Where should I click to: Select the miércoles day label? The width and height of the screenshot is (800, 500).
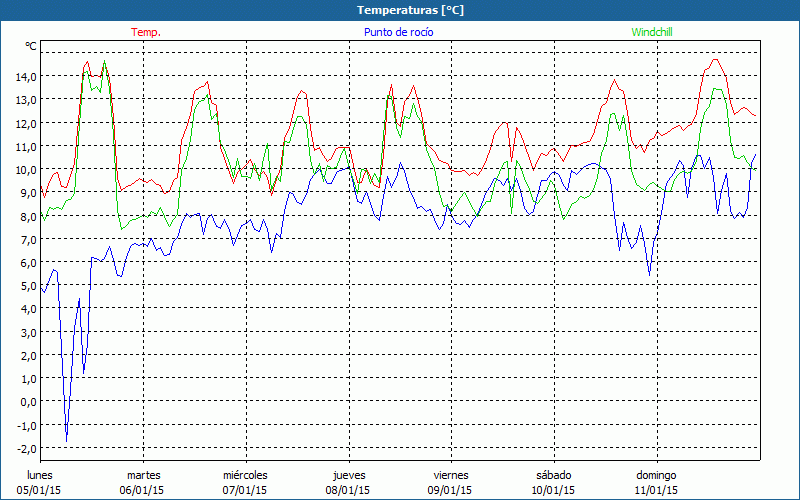(245, 475)
